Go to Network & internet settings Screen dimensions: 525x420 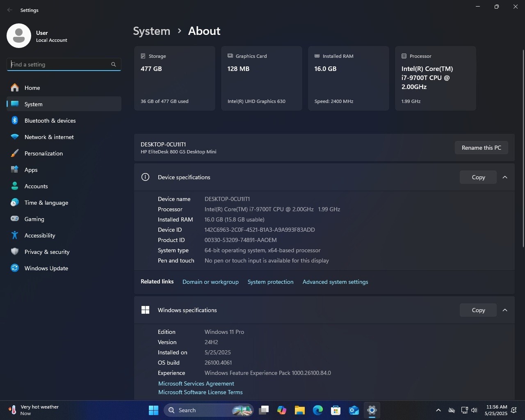tap(64, 137)
